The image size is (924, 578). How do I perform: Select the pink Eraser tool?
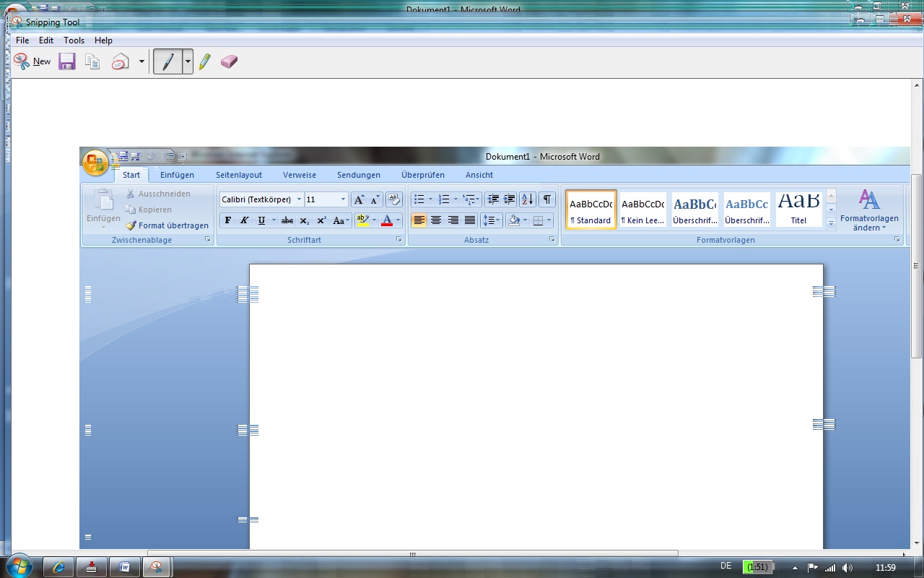click(229, 61)
